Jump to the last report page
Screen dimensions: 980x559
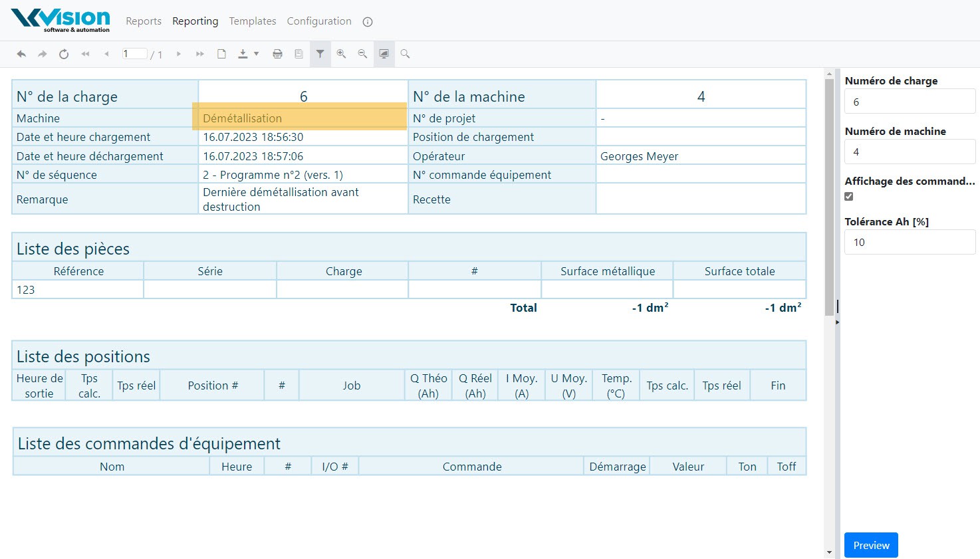click(x=199, y=55)
